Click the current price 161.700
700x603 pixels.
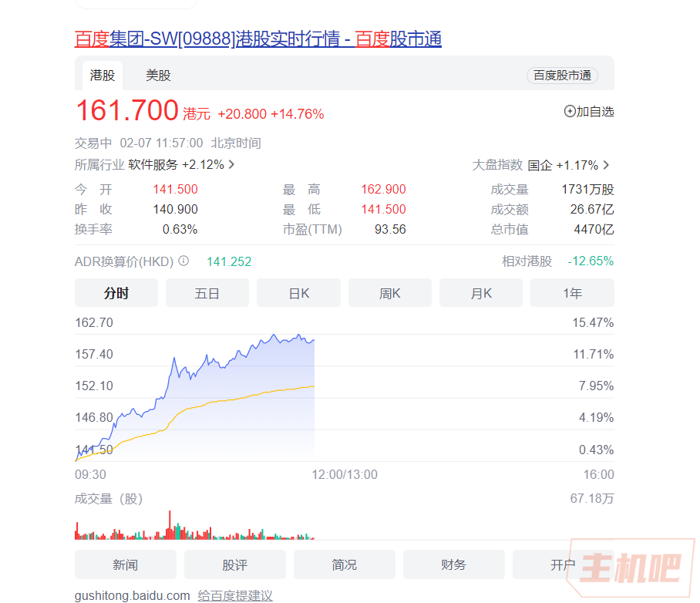[127, 110]
